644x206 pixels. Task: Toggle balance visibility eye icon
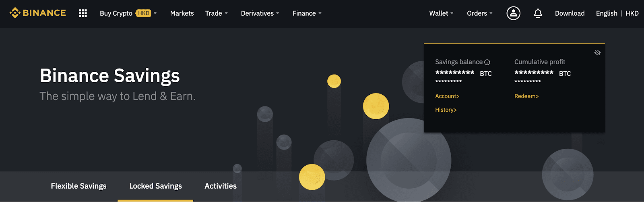[597, 53]
